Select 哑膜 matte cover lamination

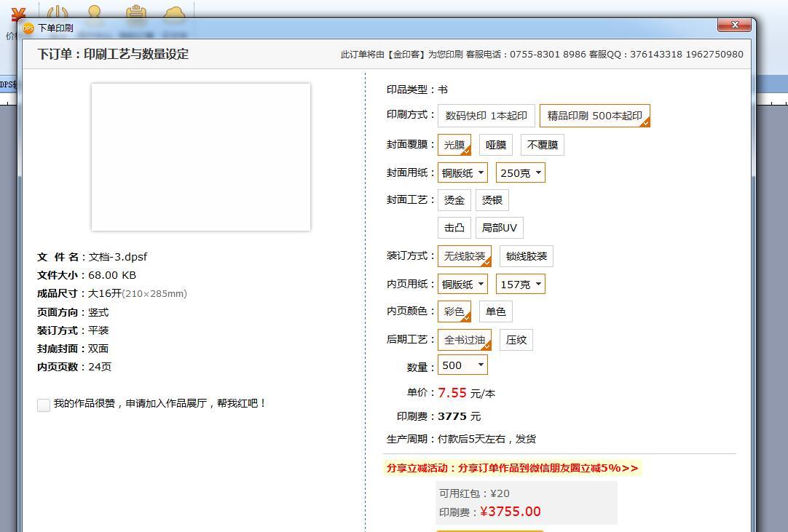tap(496, 145)
